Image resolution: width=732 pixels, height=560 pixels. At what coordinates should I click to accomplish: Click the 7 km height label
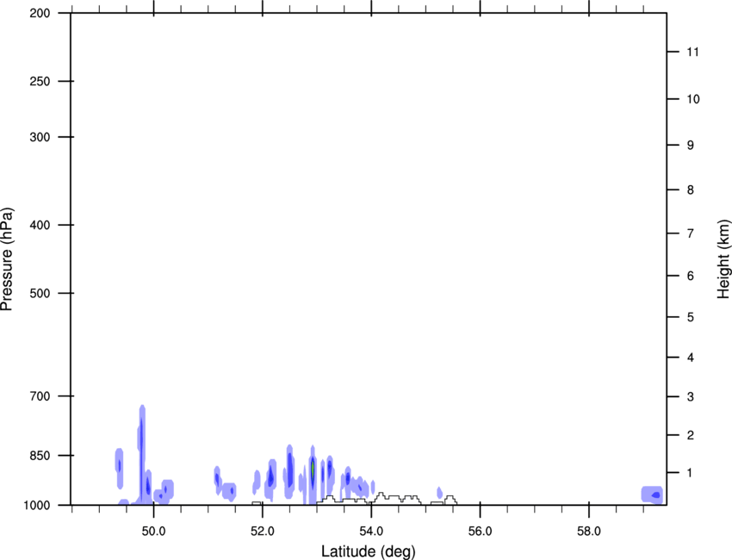point(691,233)
